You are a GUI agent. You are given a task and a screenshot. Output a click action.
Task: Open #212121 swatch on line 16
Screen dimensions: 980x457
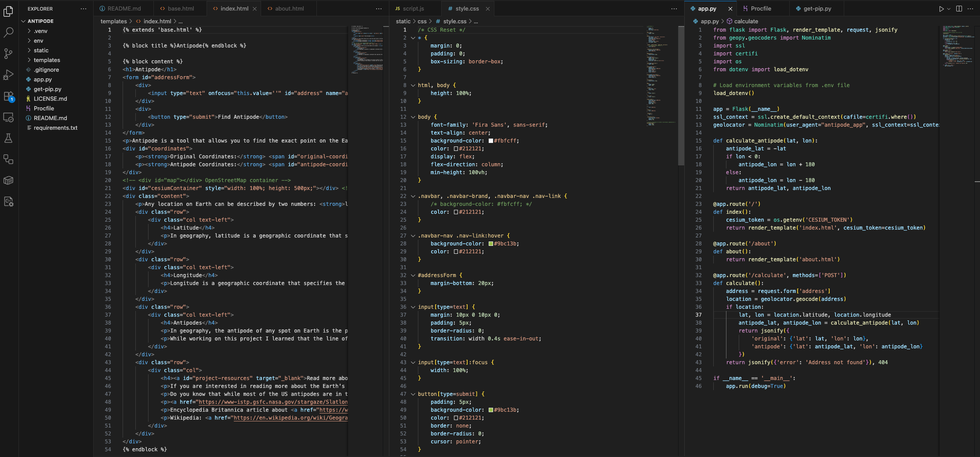click(x=456, y=149)
